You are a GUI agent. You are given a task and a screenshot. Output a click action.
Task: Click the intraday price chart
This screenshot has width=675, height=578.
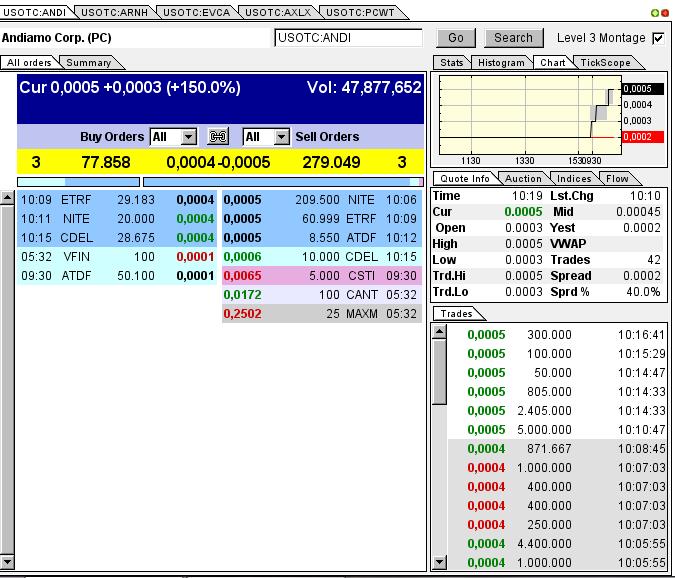click(530, 115)
